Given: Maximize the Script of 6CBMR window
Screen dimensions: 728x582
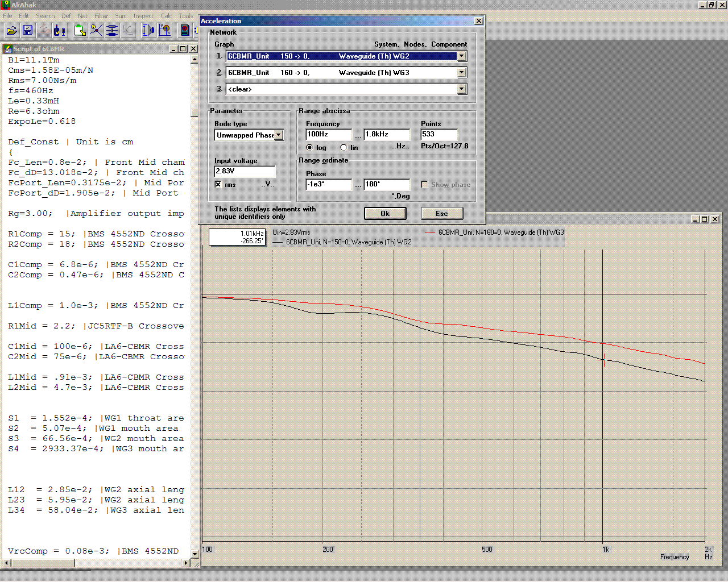Looking at the screenshot, I should point(183,49).
